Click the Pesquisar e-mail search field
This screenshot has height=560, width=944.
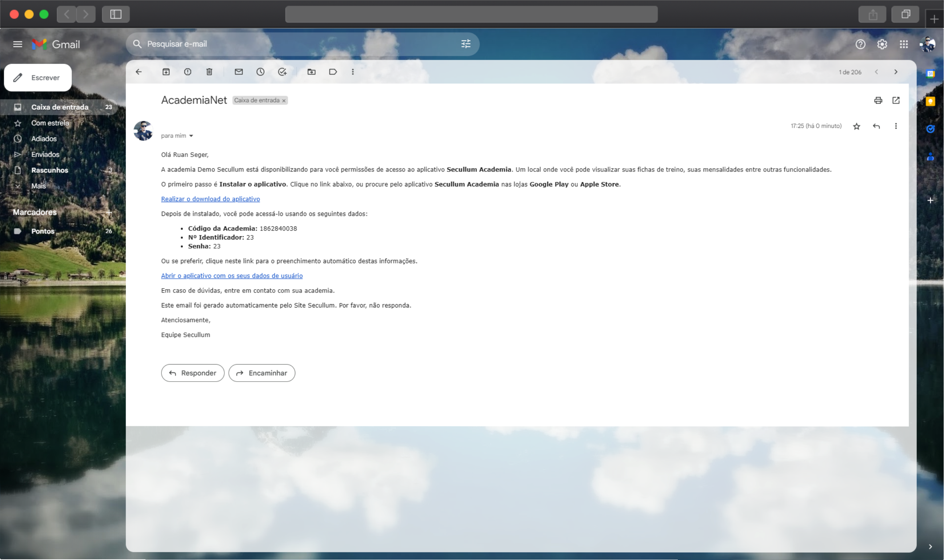295,44
